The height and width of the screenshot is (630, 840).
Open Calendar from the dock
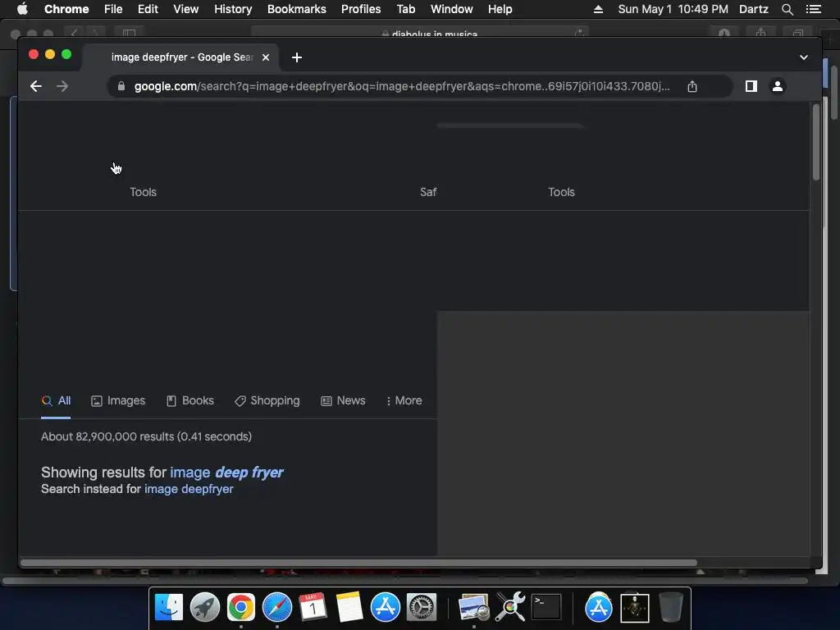click(313, 608)
